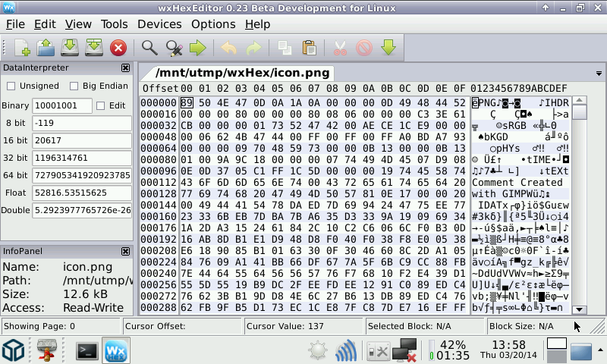Cut selection with scissors icon
607x364 pixels.
[340, 48]
